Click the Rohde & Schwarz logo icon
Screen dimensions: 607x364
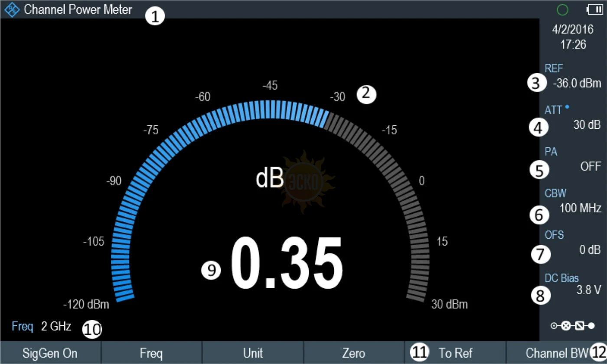pos(12,10)
